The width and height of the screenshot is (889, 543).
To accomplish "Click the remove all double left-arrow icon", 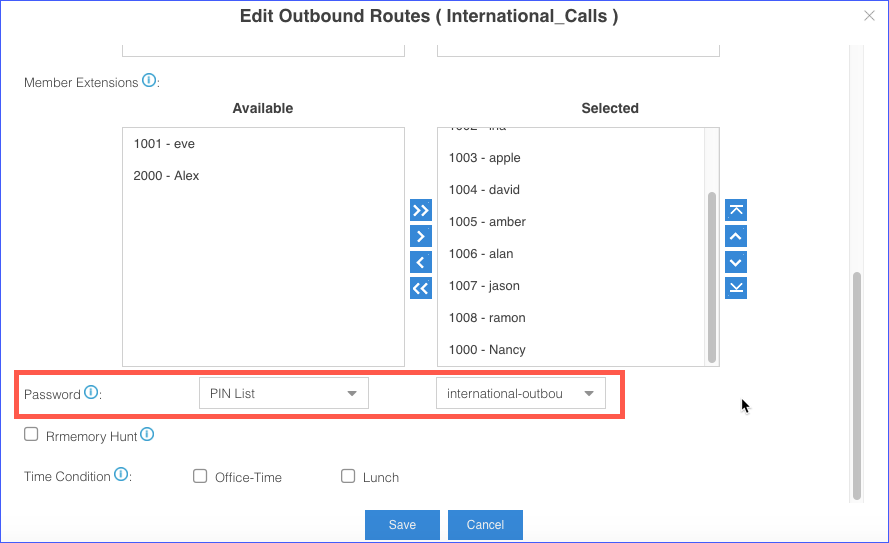I will click(x=420, y=288).
